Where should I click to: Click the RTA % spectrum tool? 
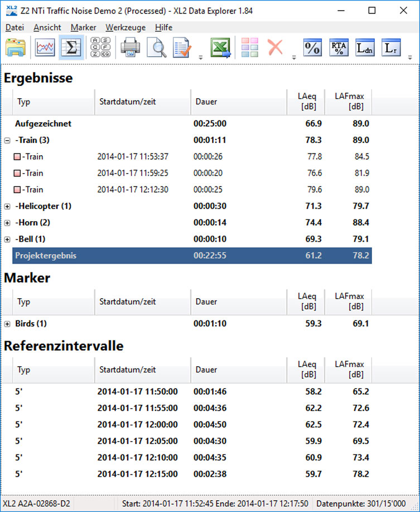(x=339, y=48)
